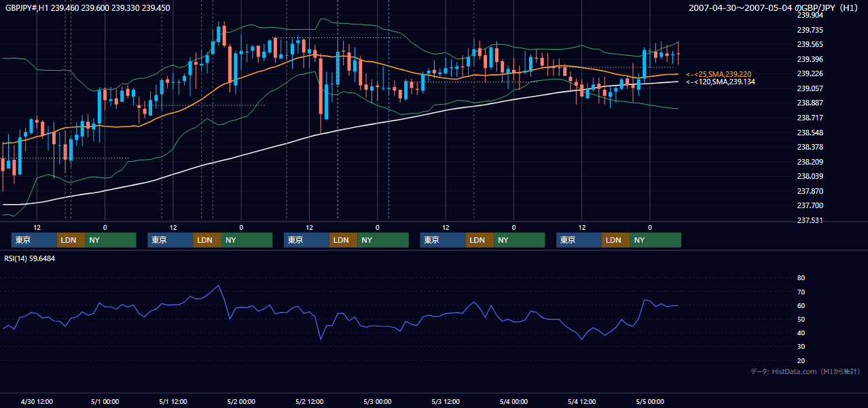Click the 東京 session block above 4/30 12:00
The width and height of the screenshot is (868, 408).
34,240
